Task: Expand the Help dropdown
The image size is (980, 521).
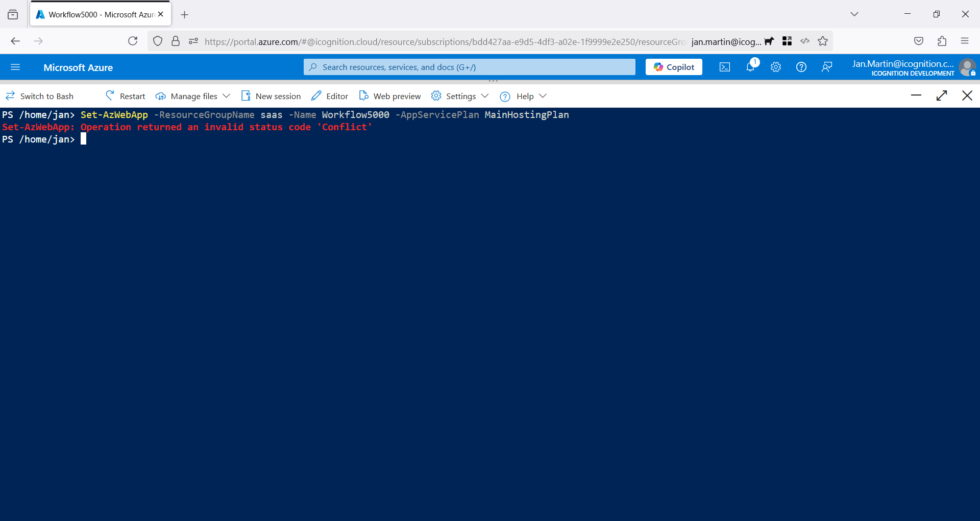Action: click(523, 96)
